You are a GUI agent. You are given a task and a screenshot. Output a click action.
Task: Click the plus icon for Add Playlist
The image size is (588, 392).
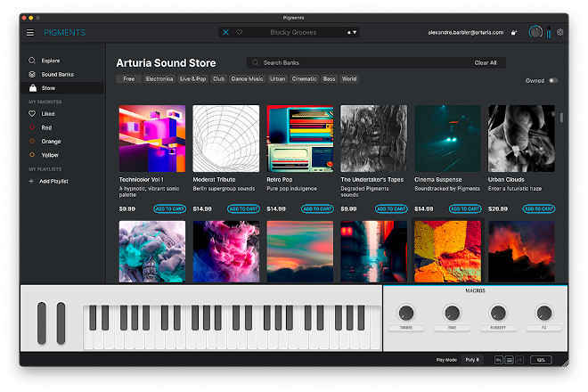point(31,181)
